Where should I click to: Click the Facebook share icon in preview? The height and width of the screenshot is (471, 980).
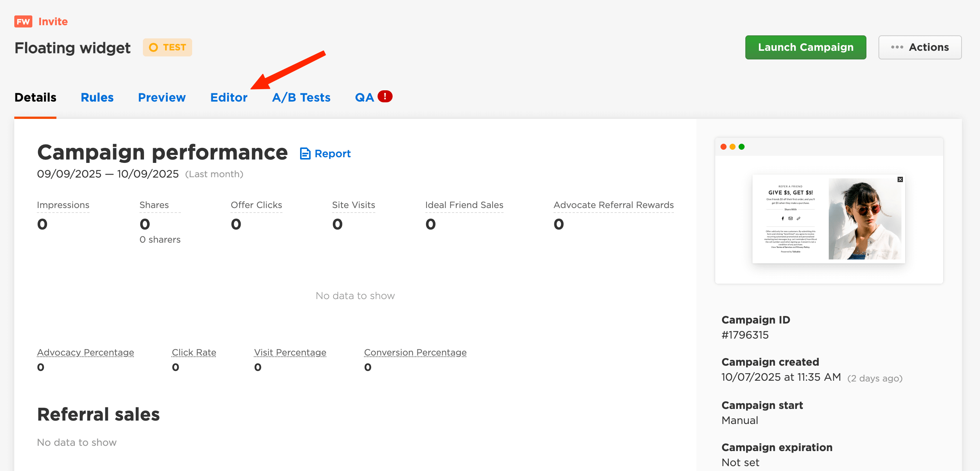pyautogui.click(x=783, y=218)
